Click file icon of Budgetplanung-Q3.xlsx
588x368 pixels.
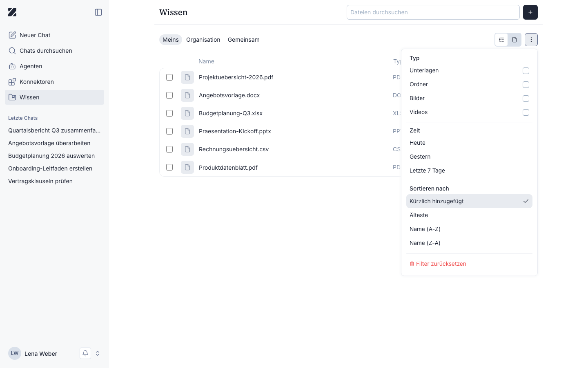point(187,113)
